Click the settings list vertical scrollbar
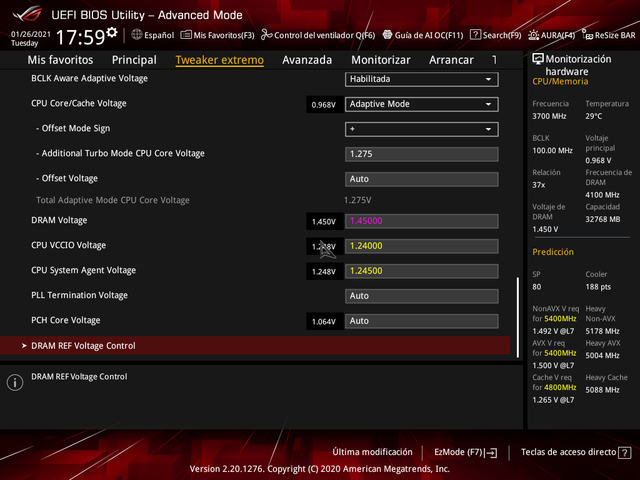Screen dimensions: 640x480 pos(518,317)
